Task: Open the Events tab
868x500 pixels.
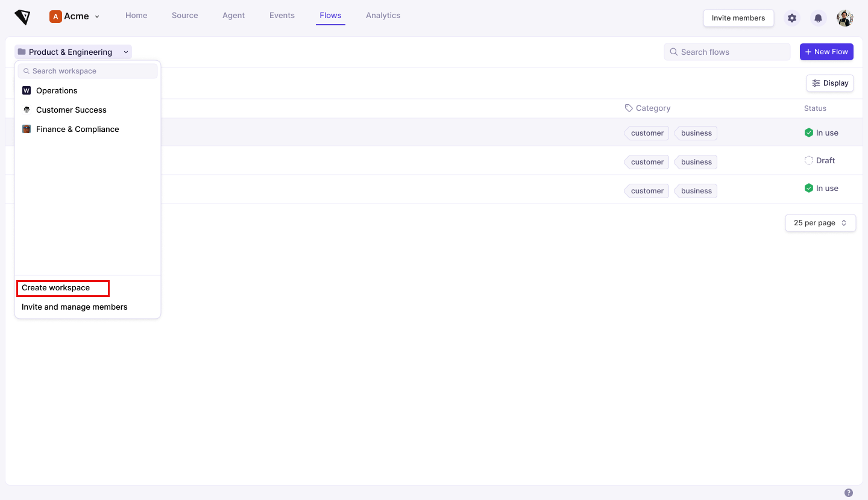Action: pyautogui.click(x=282, y=16)
